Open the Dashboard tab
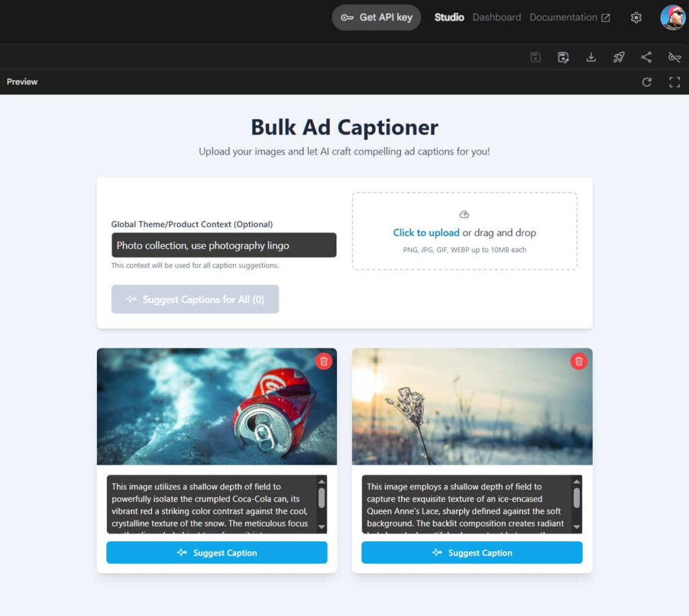Viewport: 689px width, 616px height. (497, 17)
